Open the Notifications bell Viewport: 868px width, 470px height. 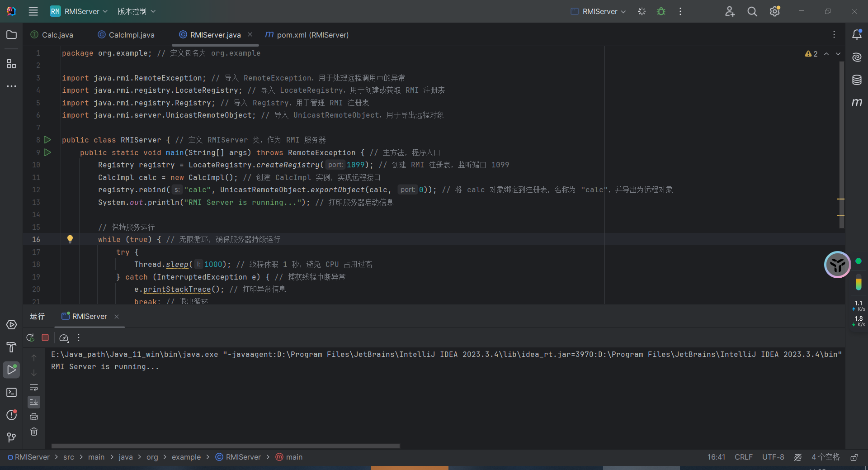coord(857,35)
